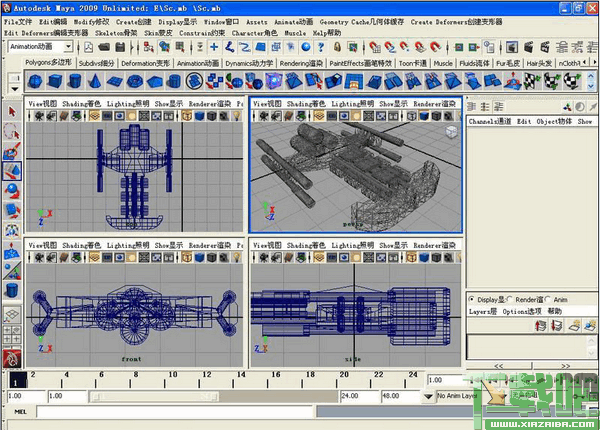Image resolution: width=600 pixels, height=430 pixels.
Task: Click the four-view layout icon
Action: 12,335
